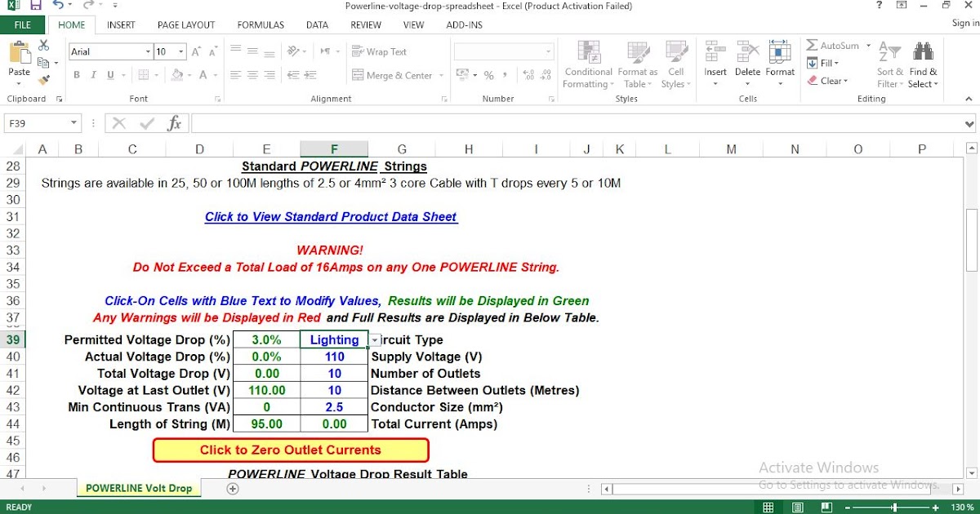Screen dimensions: 980x514
Task: Switch to the FORMULAS ribbon tab
Action: coord(260,24)
